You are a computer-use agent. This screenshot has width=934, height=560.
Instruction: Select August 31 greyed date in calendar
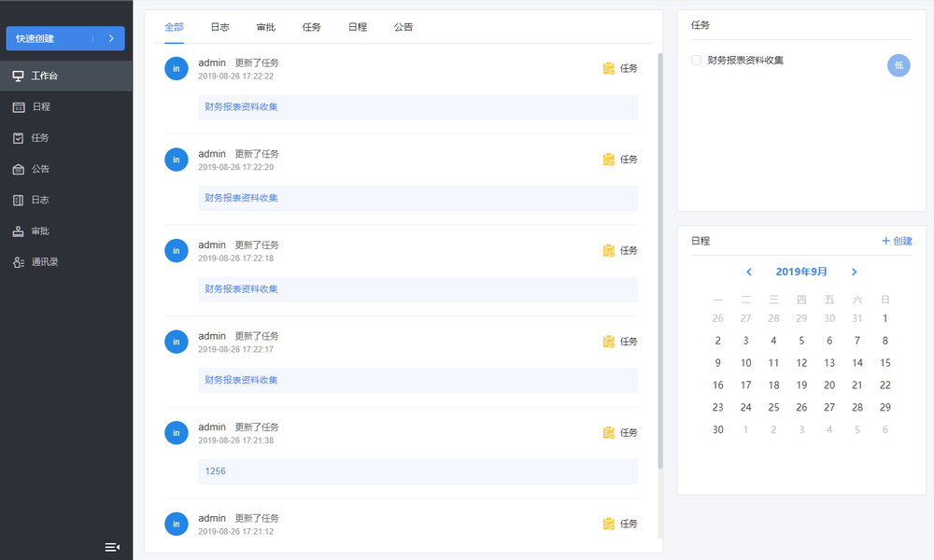(857, 318)
